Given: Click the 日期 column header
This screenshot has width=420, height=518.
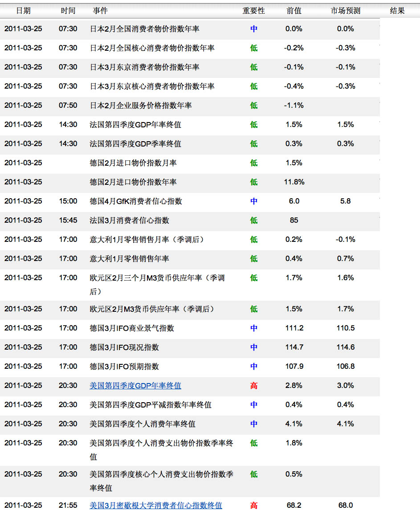Looking at the screenshot, I should (23, 11).
